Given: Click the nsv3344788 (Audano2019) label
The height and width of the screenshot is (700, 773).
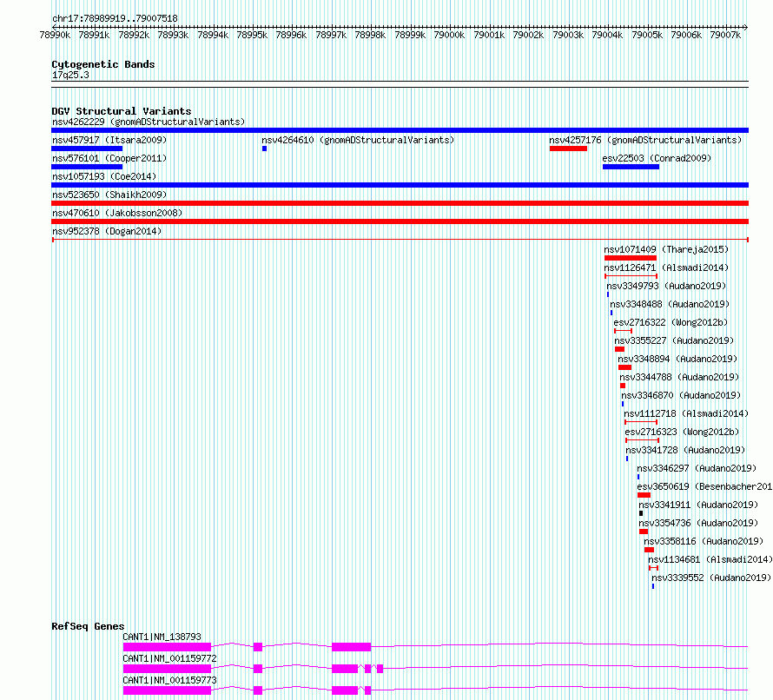Looking at the screenshot, I should click(x=679, y=377).
